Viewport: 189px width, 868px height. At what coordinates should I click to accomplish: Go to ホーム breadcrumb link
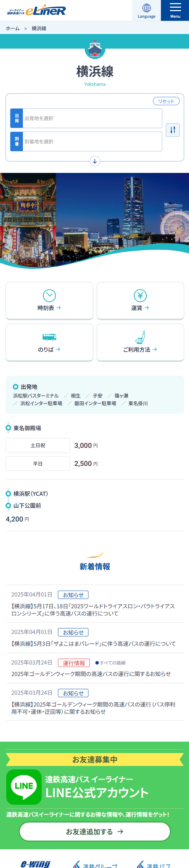(x=12, y=28)
